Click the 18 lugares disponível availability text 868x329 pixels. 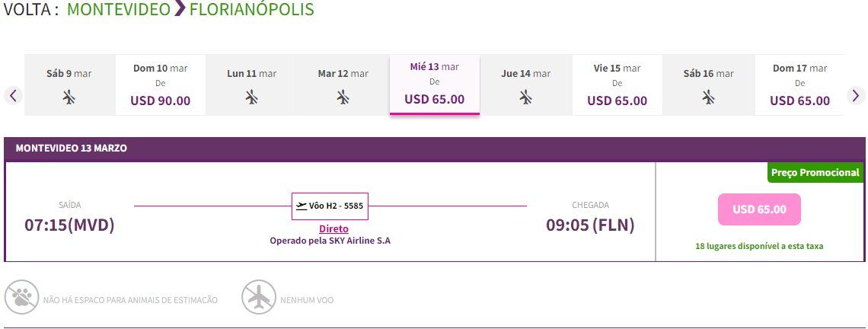tap(760, 246)
